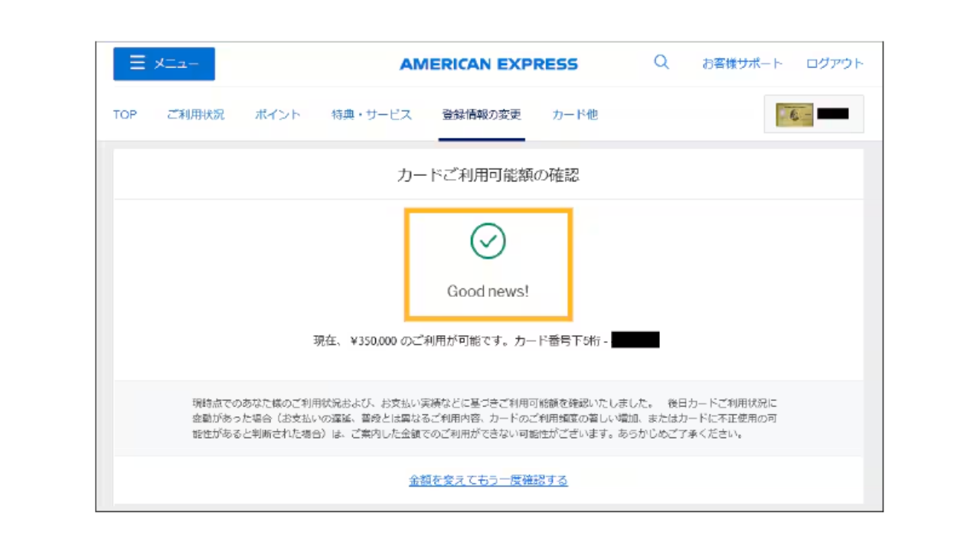Open カード他 navigation tab
Viewport: 980px width, 551px height.
[574, 115]
